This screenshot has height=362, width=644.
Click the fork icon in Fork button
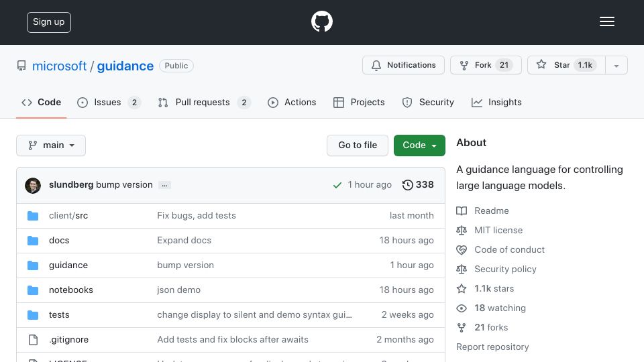(x=464, y=65)
